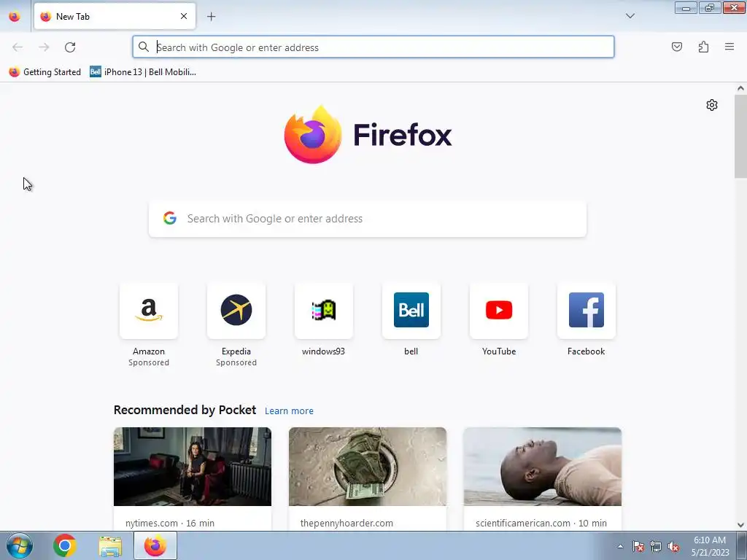This screenshot has height=560, width=747.
Task: Open new tab personalize gear icon
Action: 712,105
